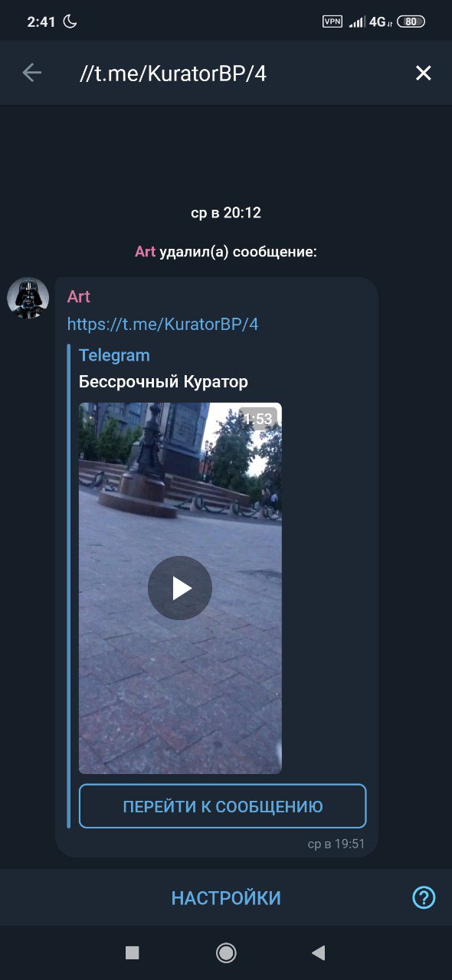The width and height of the screenshot is (452, 980).
Task: Tap the back arrow in the header
Action: (x=32, y=73)
